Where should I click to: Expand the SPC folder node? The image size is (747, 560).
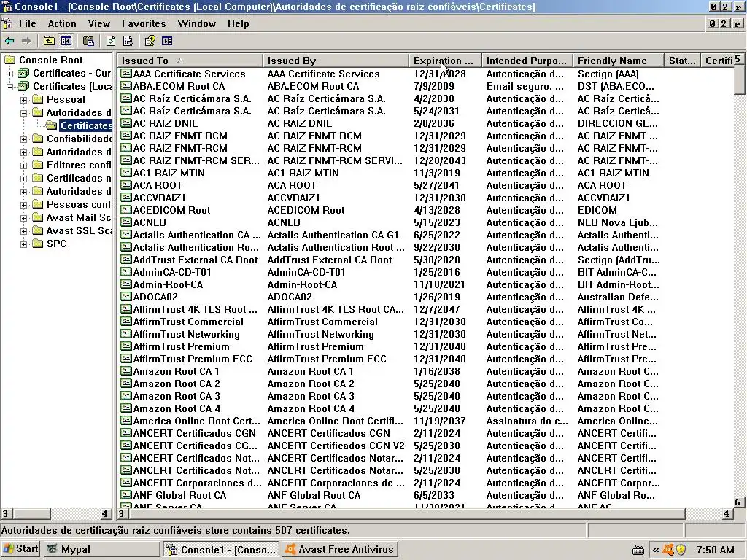(x=23, y=244)
